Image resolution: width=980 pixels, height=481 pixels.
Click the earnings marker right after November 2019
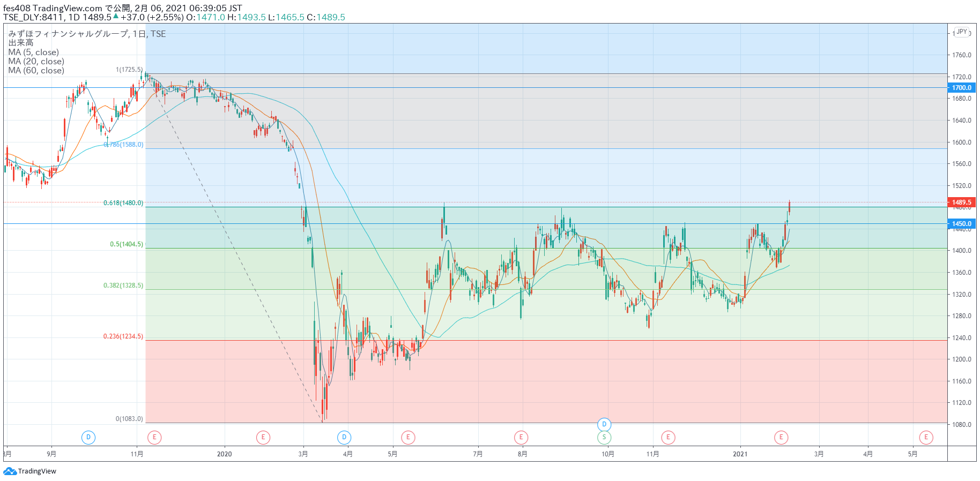[154, 437]
